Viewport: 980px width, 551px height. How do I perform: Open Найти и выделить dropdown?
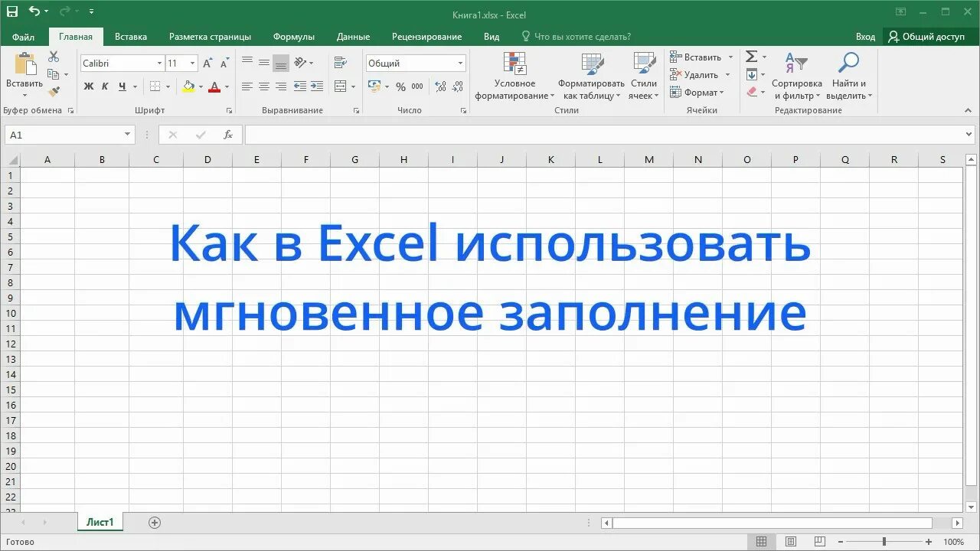849,77
